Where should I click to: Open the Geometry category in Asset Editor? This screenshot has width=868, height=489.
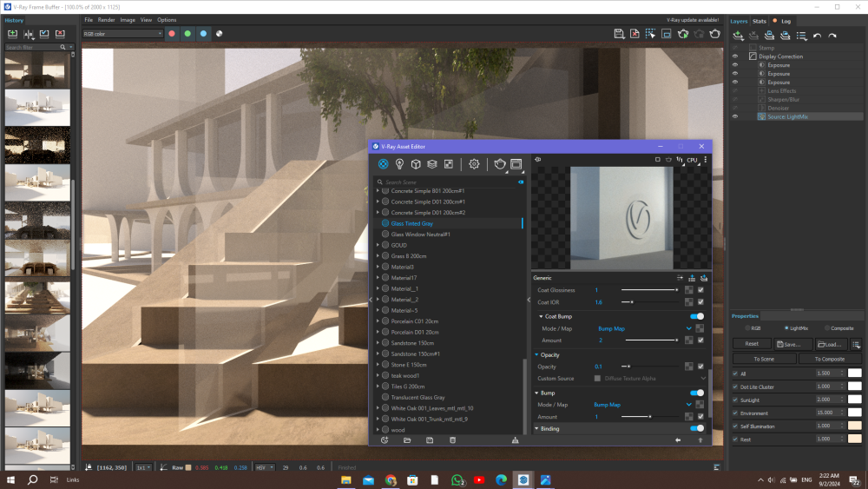click(x=416, y=164)
